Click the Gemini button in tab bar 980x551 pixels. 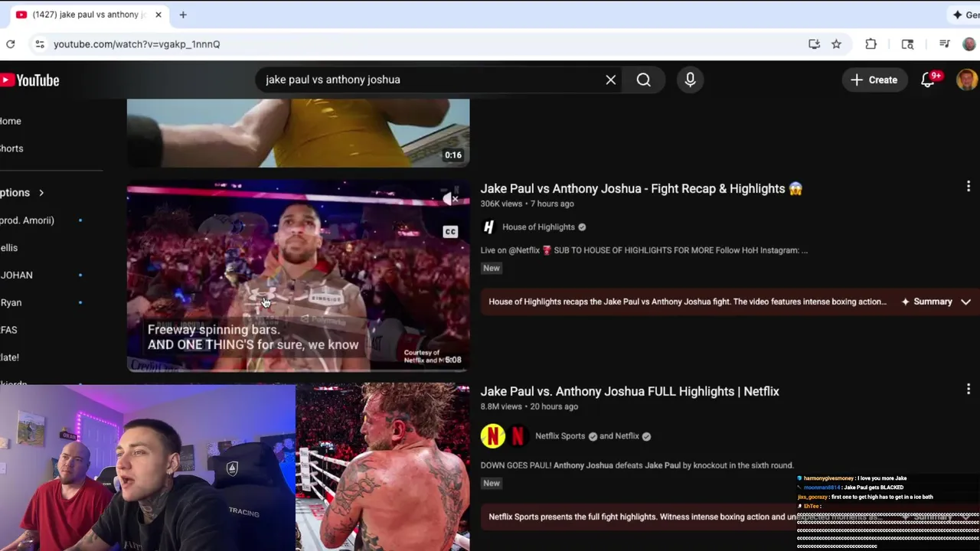pyautogui.click(x=965, y=15)
